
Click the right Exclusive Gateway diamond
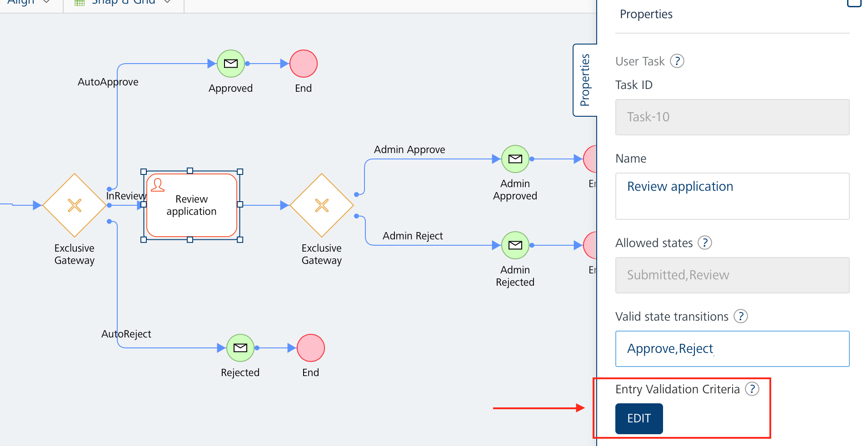coord(322,205)
